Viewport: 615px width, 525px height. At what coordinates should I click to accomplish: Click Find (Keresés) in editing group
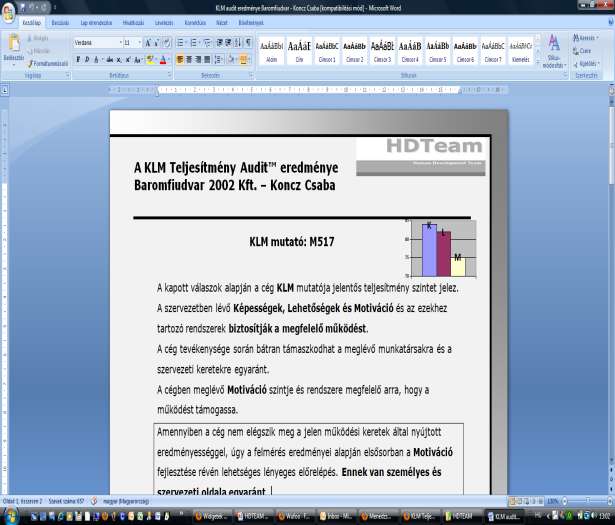(586, 38)
